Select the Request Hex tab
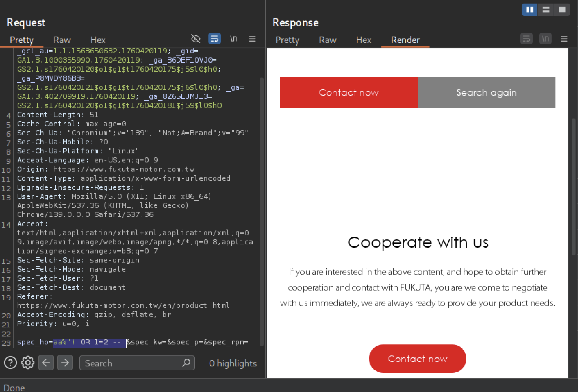 tap(98, 40)
